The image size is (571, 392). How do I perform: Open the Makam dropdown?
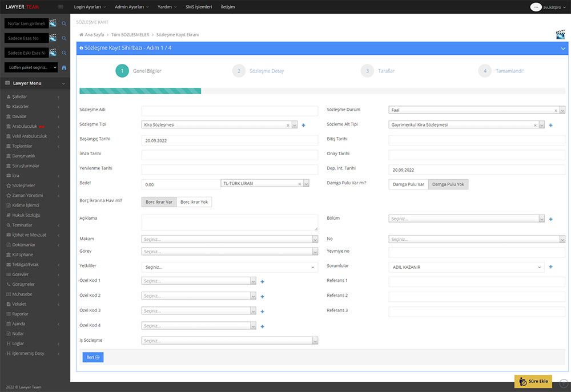point(230,239)
